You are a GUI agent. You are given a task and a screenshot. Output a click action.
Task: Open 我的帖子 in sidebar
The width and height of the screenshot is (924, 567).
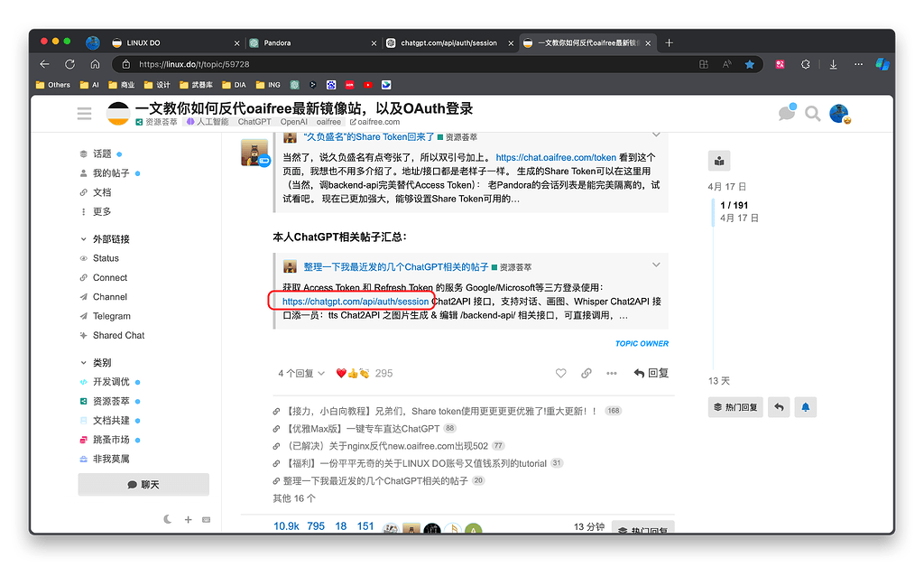coord(110,173)
